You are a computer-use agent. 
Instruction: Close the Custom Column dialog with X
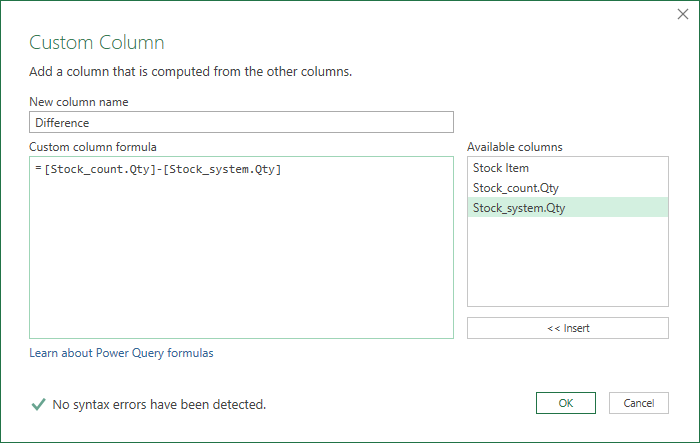683,14
